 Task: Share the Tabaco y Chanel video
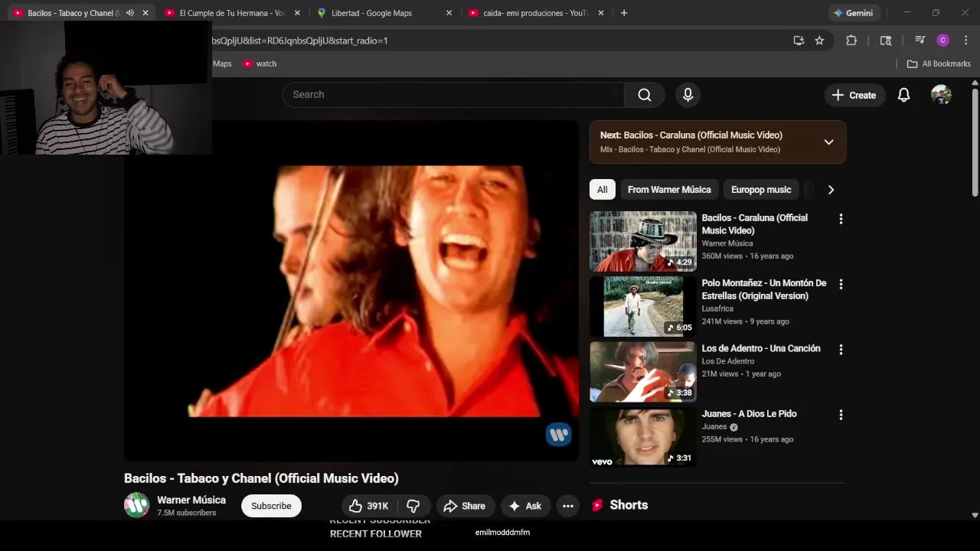[x=465, y=506]
